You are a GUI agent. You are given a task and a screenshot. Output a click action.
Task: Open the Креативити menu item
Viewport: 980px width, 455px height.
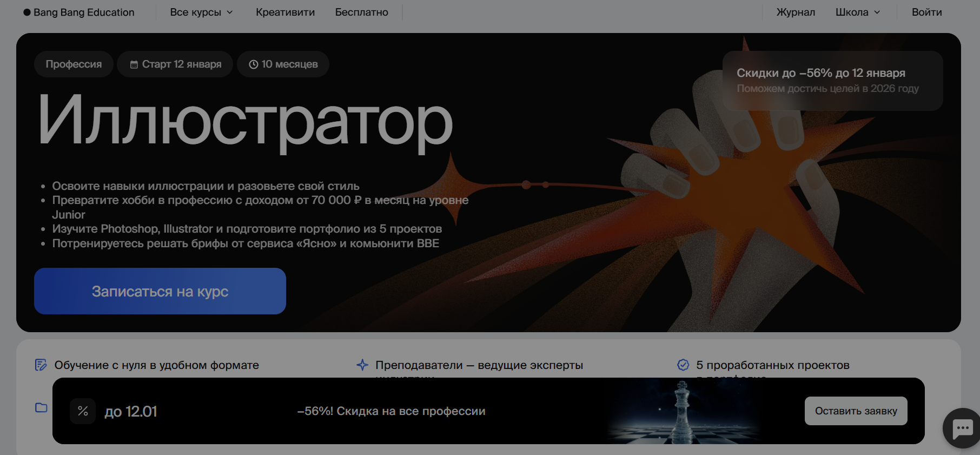pyautogui.click(x=285, y=12)
